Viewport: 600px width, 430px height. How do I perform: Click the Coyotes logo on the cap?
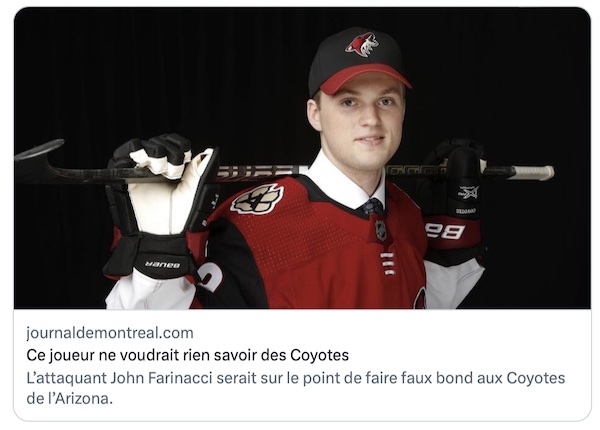[x=362, y=45]
